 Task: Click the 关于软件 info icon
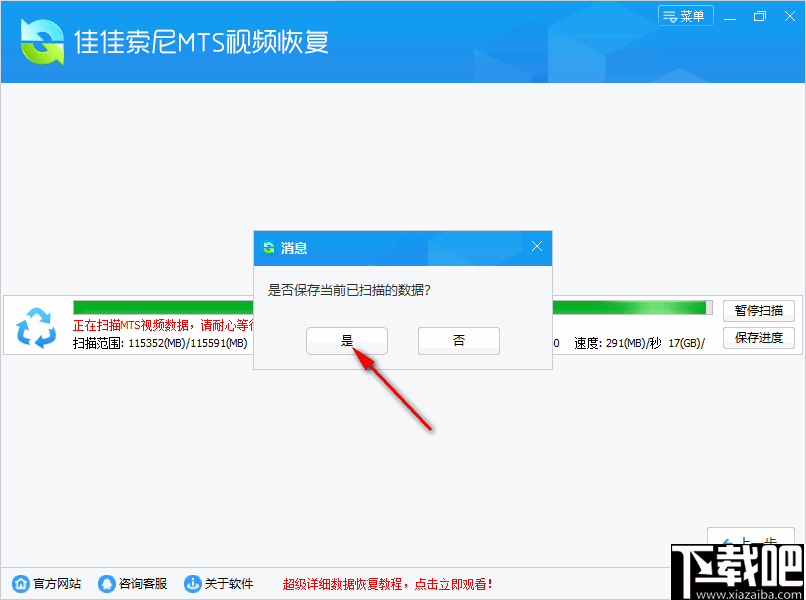pos(192,584)
